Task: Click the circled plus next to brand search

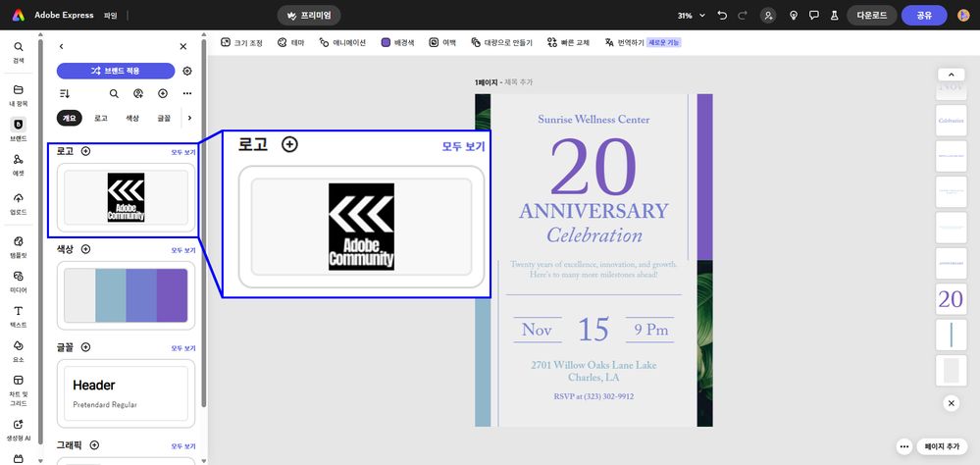Action: coord(163,94)
